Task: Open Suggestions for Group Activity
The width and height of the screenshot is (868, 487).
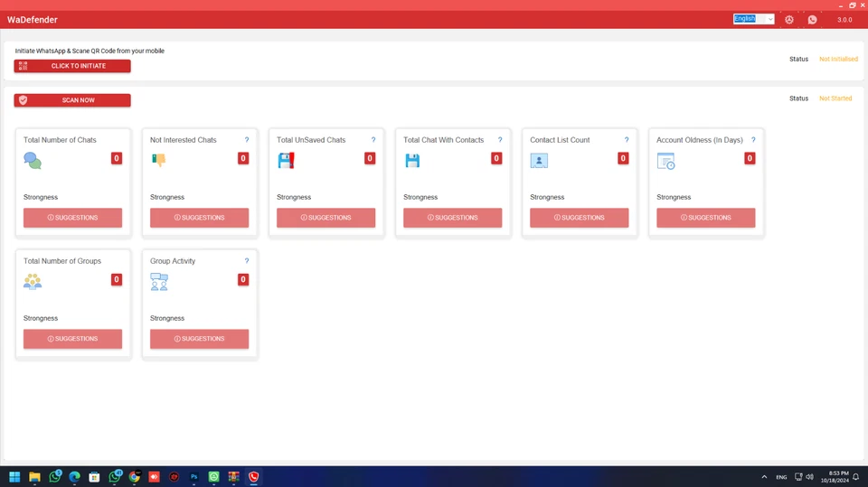Action: click(199, 339)
